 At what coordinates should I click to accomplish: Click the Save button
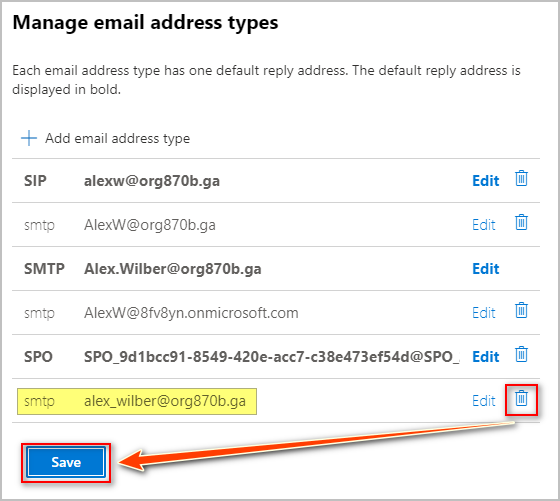click(66, 462)
